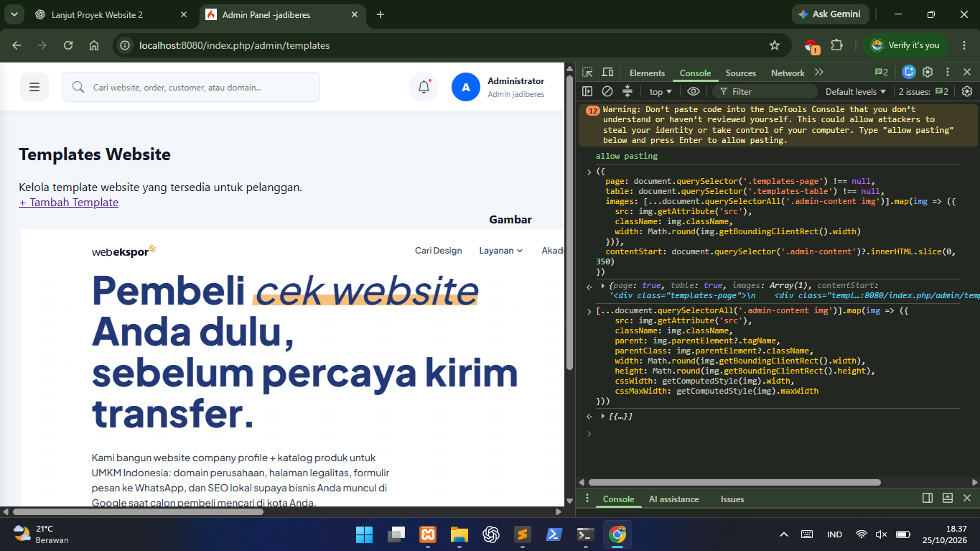980x551 pixels.
Task: Switch to the Network tab
Action: click(788, 73)
